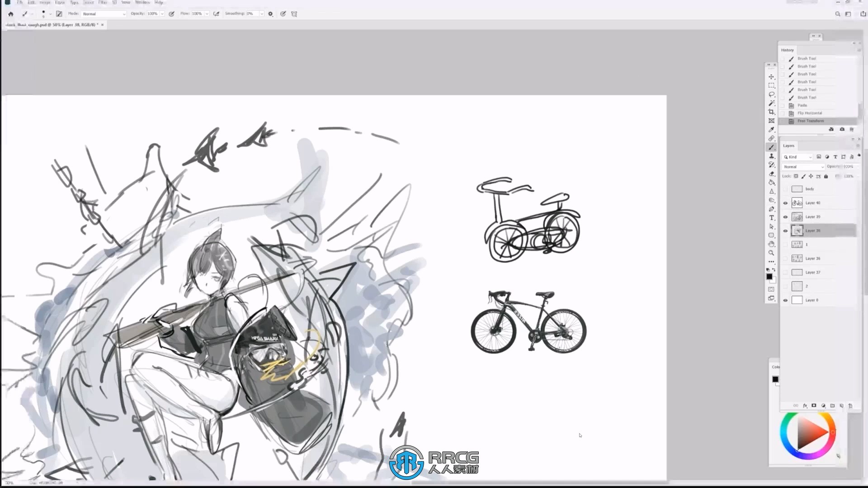The width and height of the screenshot is (868, 488).
Task: Select the Crop tool
Action: pyautogui.click(x=771, y=112)
